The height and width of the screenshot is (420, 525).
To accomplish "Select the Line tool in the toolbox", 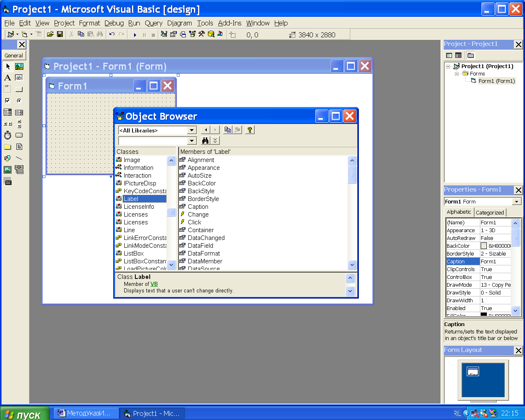I will [x=19, y=158].
